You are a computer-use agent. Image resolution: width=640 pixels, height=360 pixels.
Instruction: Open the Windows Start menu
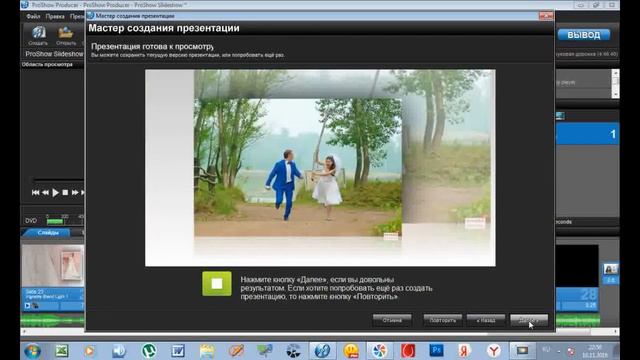click(32, 351)
